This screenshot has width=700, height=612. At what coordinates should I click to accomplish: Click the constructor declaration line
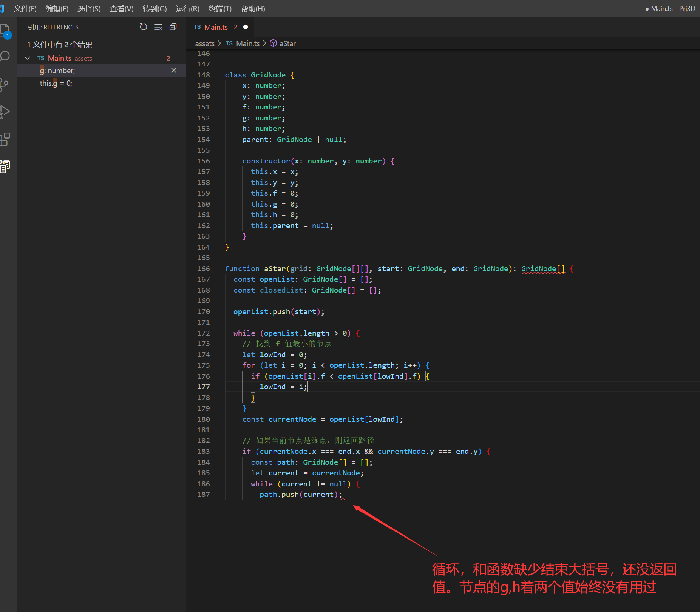pyautogui.click(x=318, y=161)
